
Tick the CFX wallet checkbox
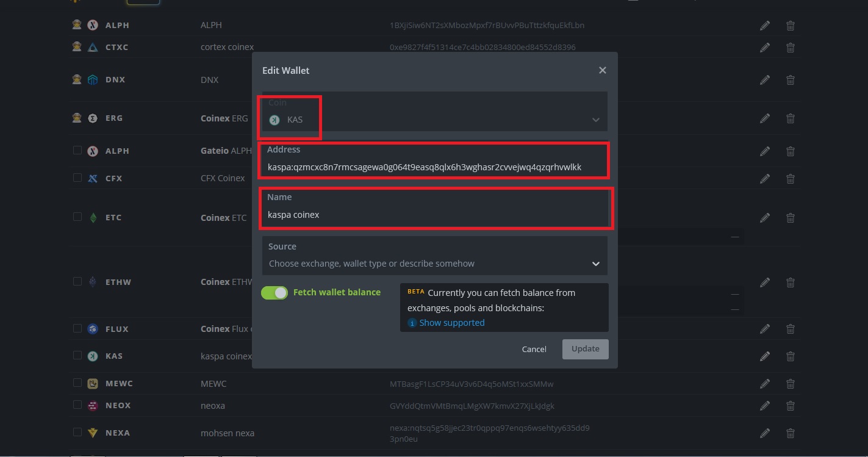pos(77,178)
